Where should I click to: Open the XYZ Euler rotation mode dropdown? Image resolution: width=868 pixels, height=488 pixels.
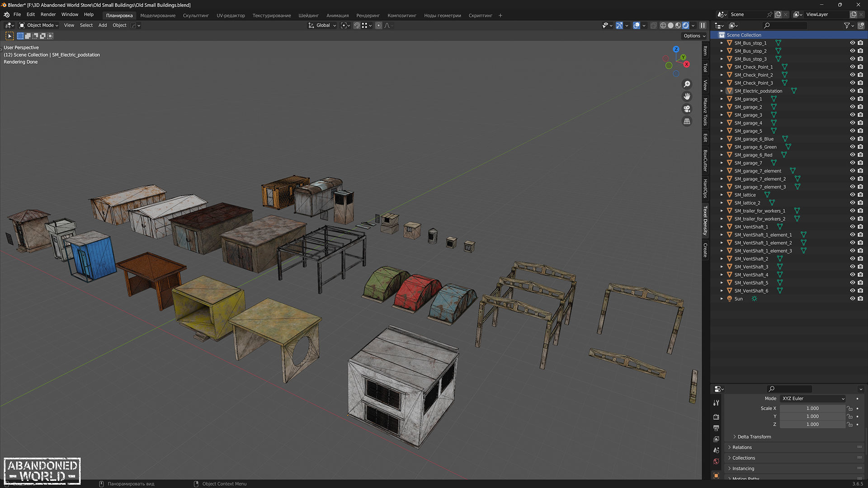tap(813, 399)
